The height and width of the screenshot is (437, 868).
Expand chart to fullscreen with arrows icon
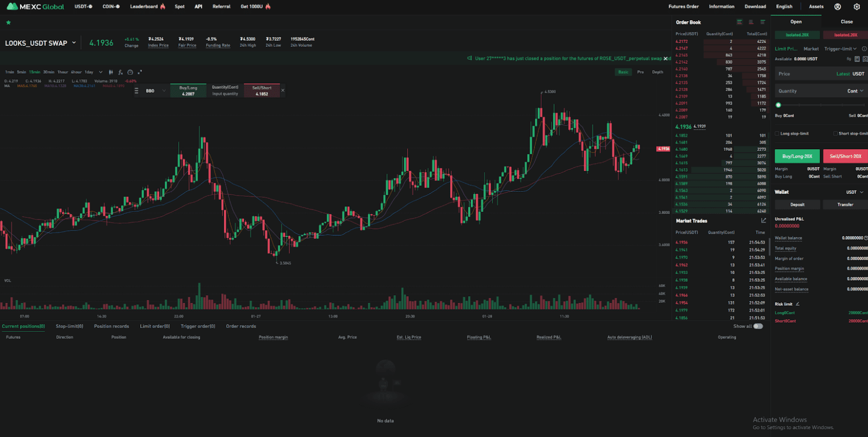140,72
